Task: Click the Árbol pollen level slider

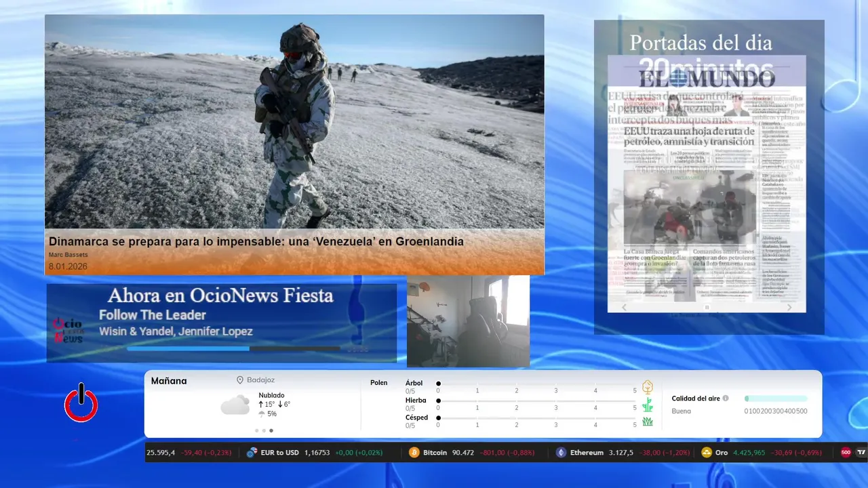Action: click(536, 384)
